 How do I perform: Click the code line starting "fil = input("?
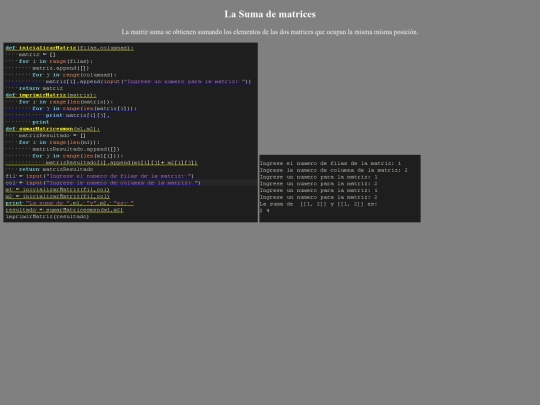point(100,176)
